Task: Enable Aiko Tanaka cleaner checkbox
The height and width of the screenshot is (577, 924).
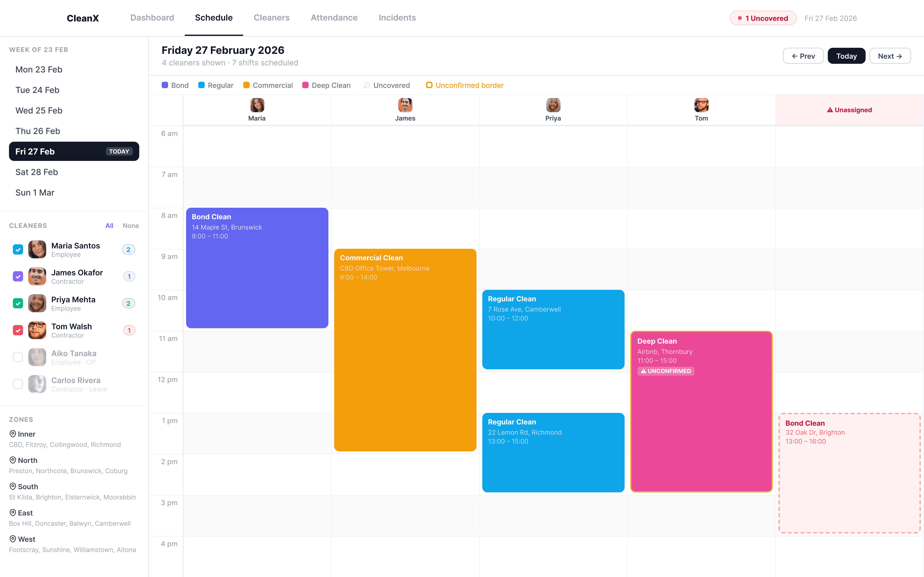Action: [18, 357]
